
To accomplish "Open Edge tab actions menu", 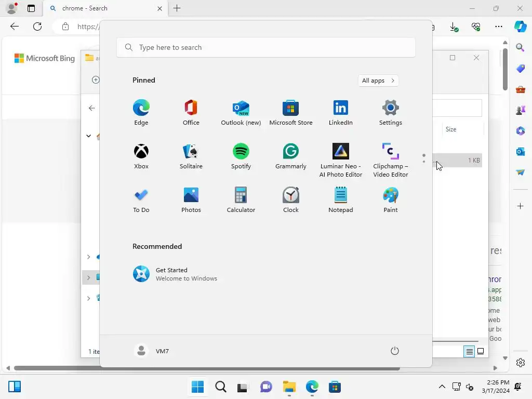I will (x=31, y=8).
